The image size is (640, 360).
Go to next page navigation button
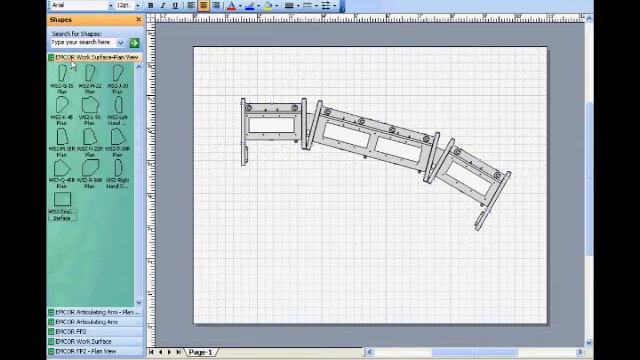(169, 352)
